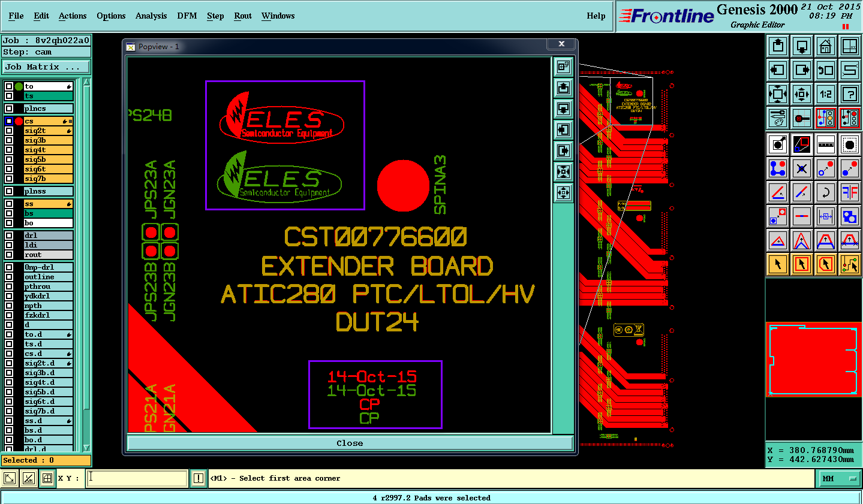
Task: Click the pan left icon in Popview window
Action: [563, 130]
